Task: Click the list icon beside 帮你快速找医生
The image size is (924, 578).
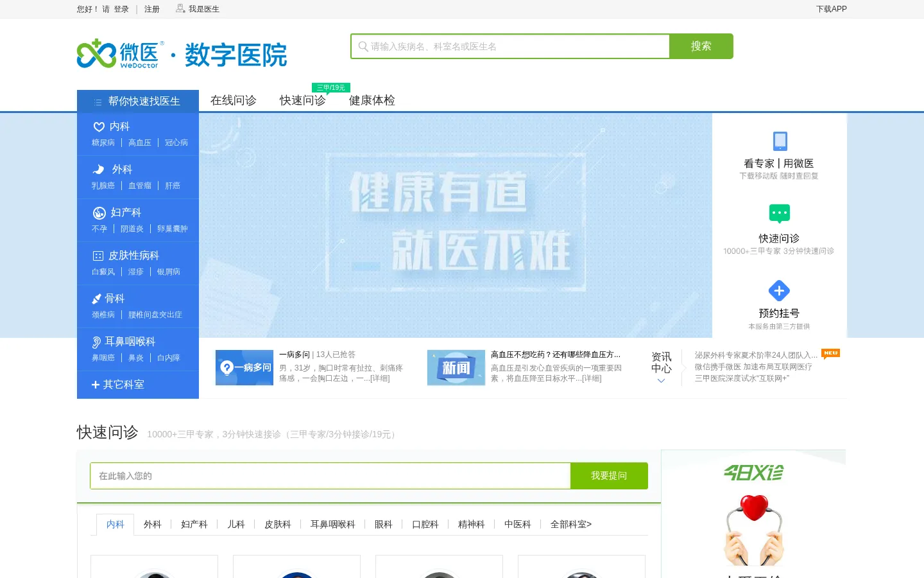Action: pyautogui.click(x=98, y=102)
